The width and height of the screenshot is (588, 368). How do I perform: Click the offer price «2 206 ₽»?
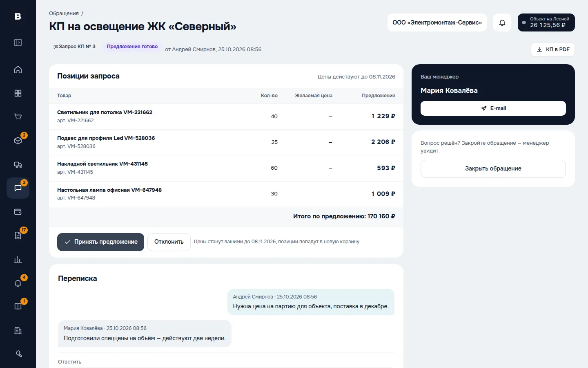[x=383, y=142]
